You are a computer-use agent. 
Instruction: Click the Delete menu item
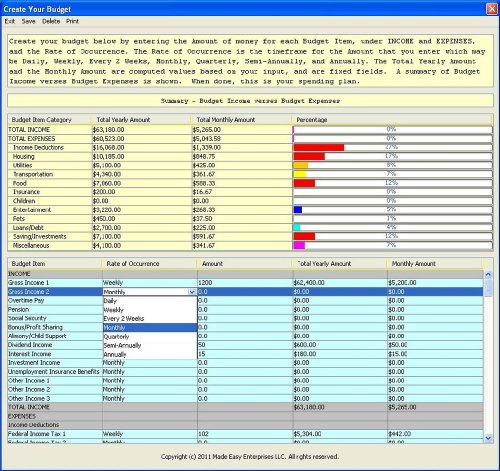pyautogui.click(x=51, y=21)
